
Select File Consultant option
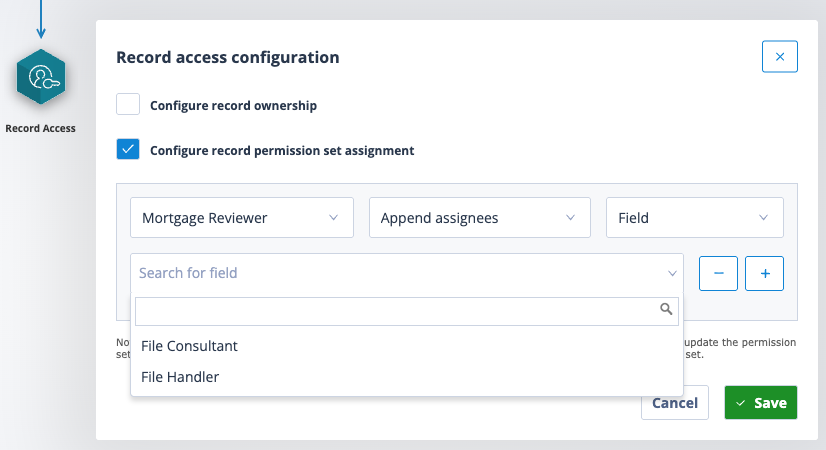point(407,346)
